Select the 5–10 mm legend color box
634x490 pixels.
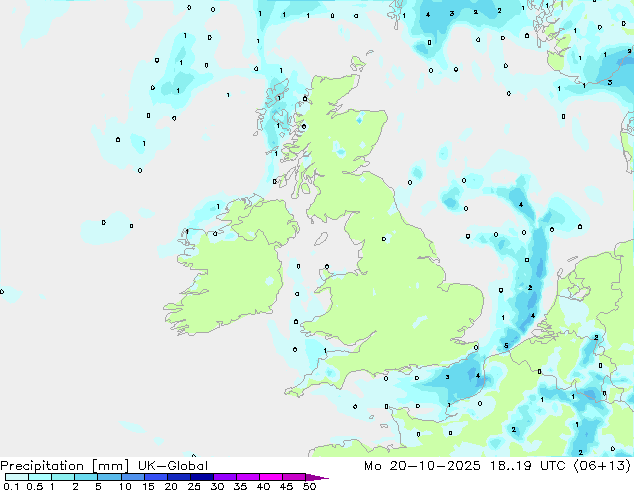tap(109, 477)
